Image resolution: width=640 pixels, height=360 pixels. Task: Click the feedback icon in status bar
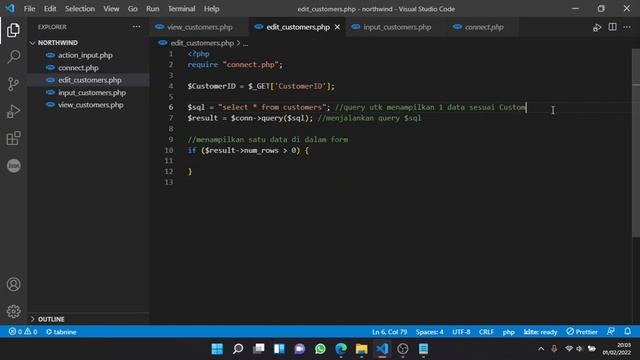pyautogui.click(x=611, y=331)
